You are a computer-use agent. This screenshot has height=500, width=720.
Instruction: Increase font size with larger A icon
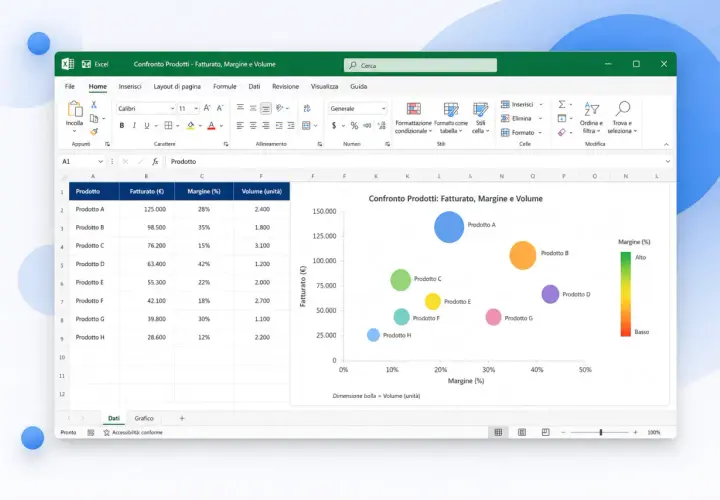(x=207, y=108)
